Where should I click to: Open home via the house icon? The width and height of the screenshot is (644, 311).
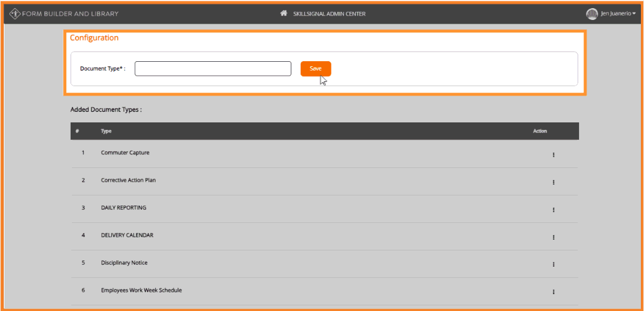coord(283,14)
